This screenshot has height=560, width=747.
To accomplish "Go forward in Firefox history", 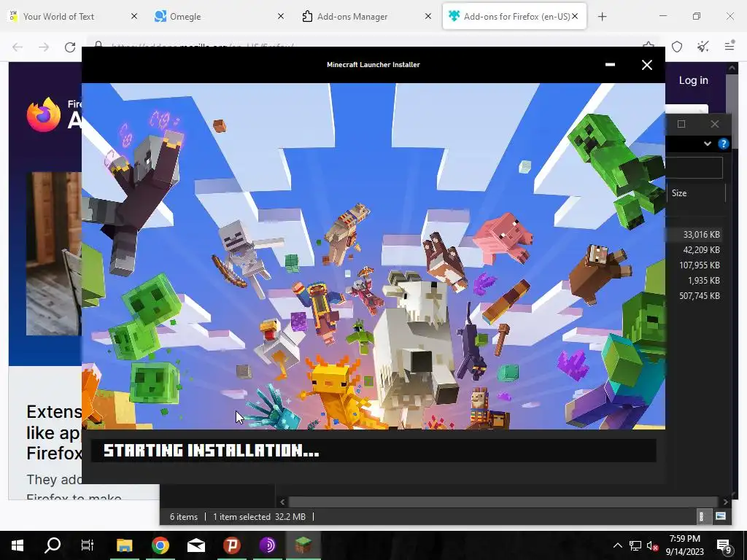I will [x=44, y=47].
